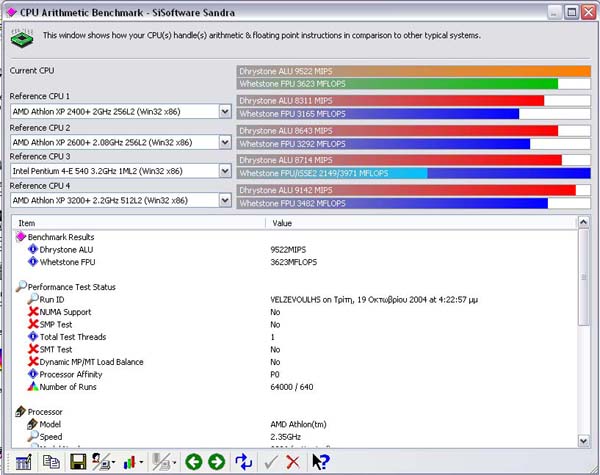The width and height of the screenshot is (600, 475).
Task: Click the green forward arrow button
Action: [x=217, y=462]
